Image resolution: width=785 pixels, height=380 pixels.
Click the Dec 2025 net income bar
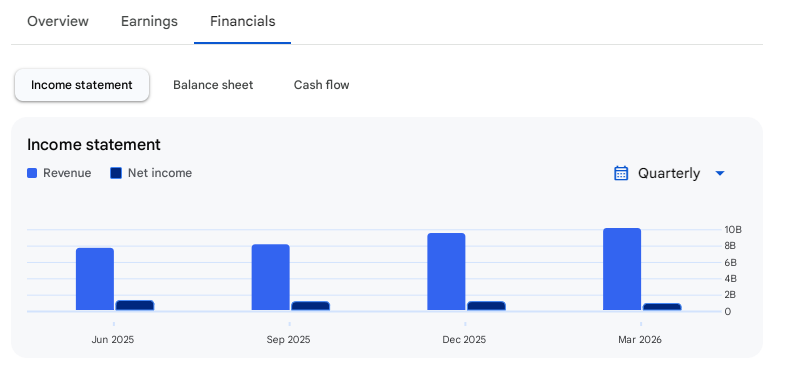click(486, 306)
